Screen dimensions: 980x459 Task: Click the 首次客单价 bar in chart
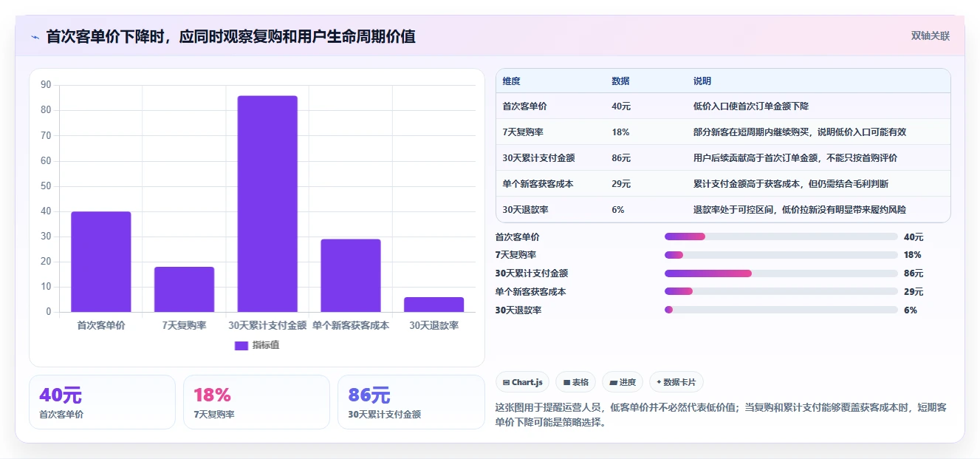click(101, 262)
